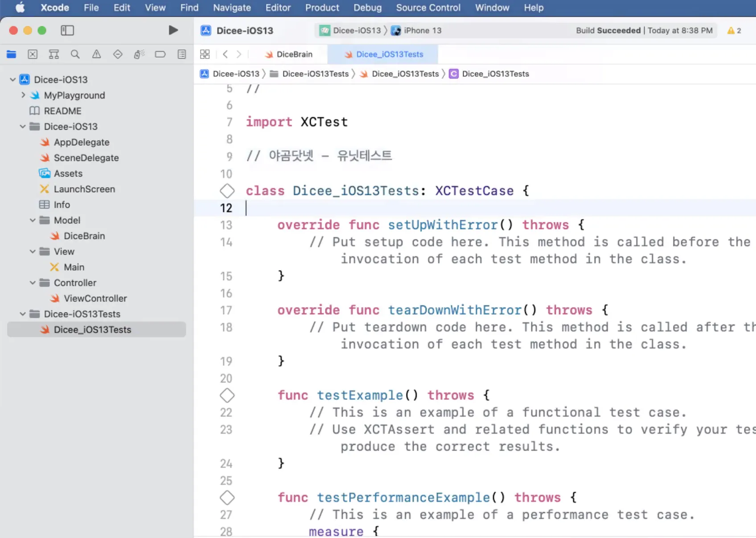Screen dimensions: 756x538
Task: Collapse the Dicee-iOS13 folder group
Action: [x=23, y=127]
